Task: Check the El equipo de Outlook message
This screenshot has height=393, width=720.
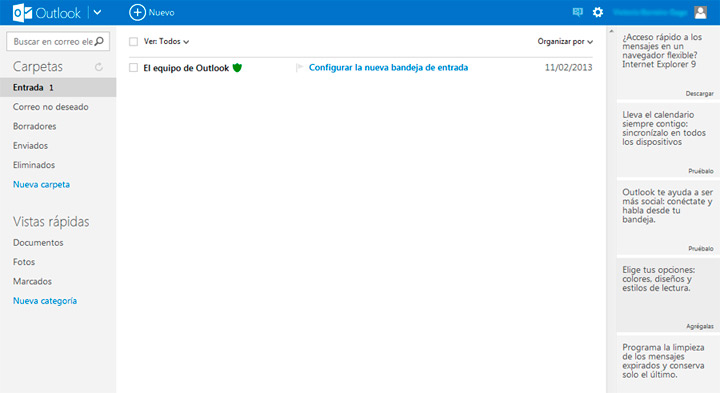Action: (x=134, y=68)
